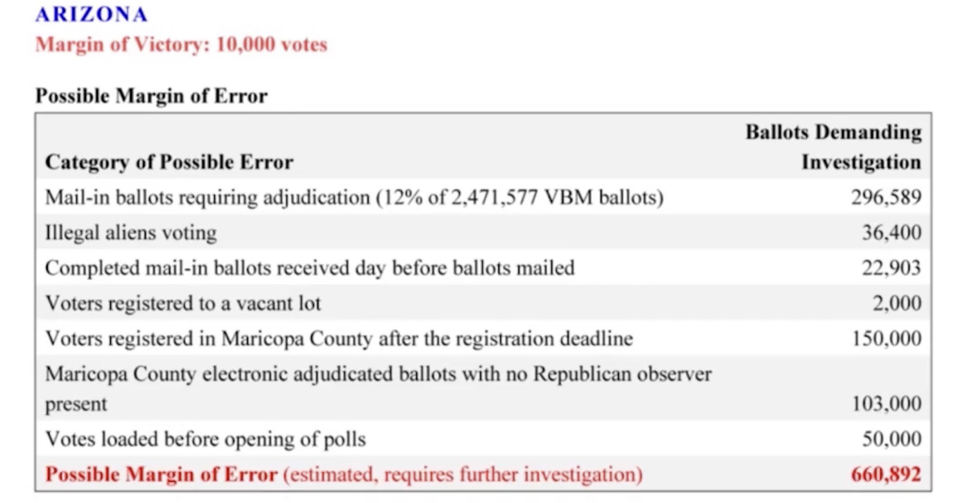Select the Mail-in ballots requiring adjudication row

[483, 197]
